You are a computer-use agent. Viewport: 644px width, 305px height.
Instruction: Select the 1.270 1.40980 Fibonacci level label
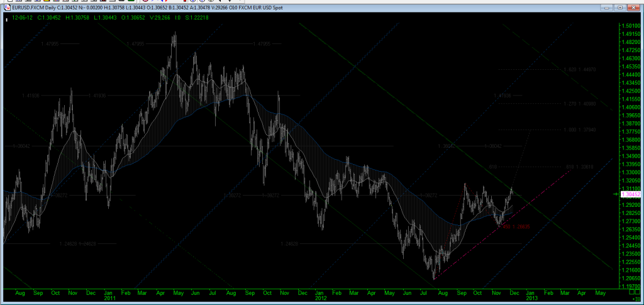(579, 103)
